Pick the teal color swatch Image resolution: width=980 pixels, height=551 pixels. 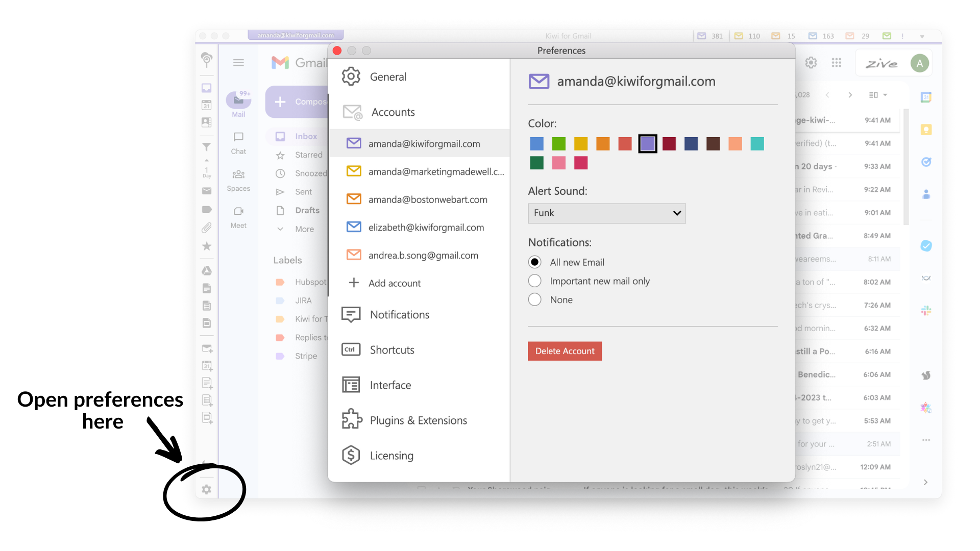tap(757, 144)
